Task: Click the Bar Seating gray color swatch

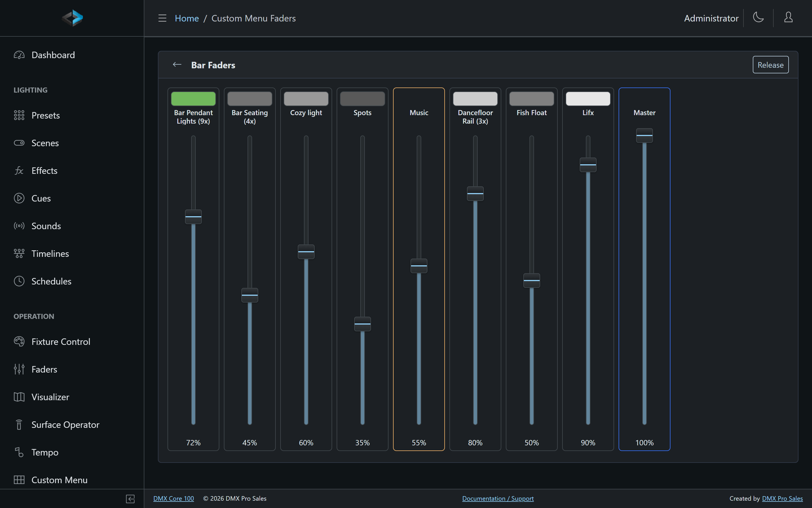Action: [x=250, y=99]
